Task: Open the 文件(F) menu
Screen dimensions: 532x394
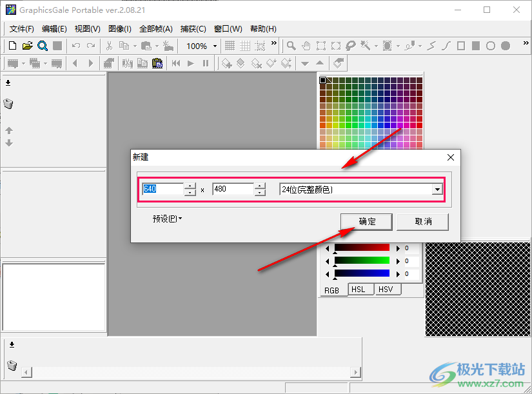Action: (x=22, y=29)
